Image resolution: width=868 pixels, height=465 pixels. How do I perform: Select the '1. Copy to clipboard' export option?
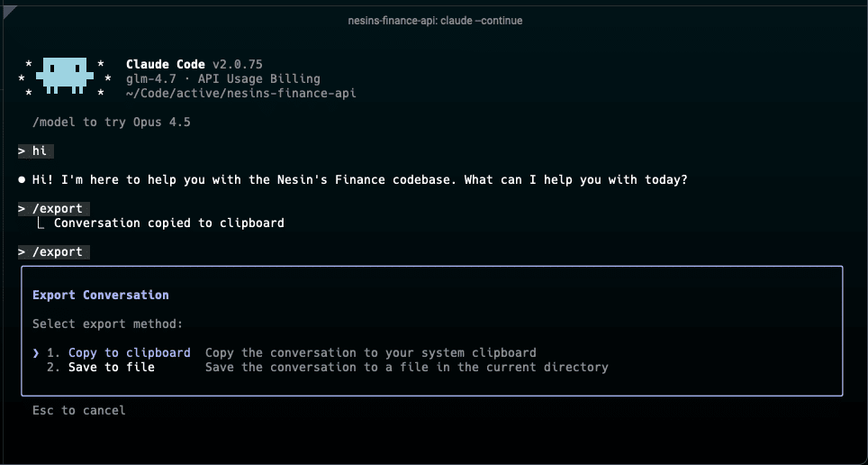pos(119,352)
